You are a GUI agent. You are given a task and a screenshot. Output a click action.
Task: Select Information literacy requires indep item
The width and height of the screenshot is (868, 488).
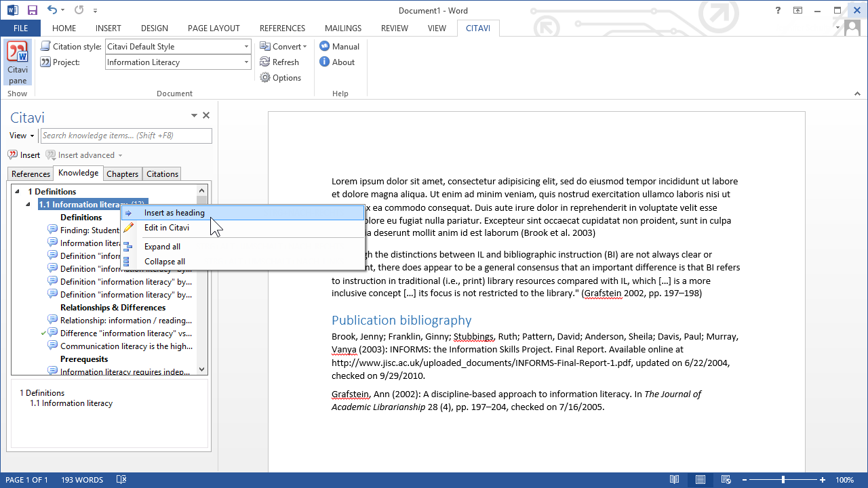tap(121, 371)
